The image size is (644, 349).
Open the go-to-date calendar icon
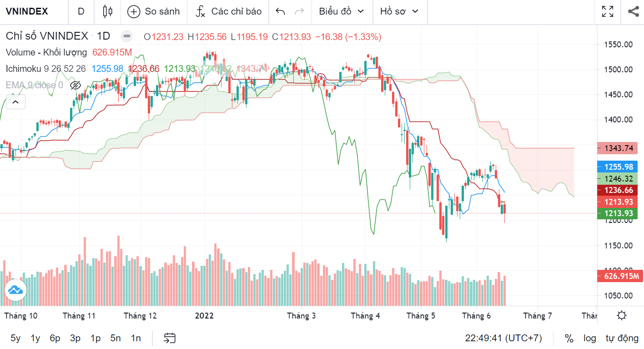tap(170, 338)
